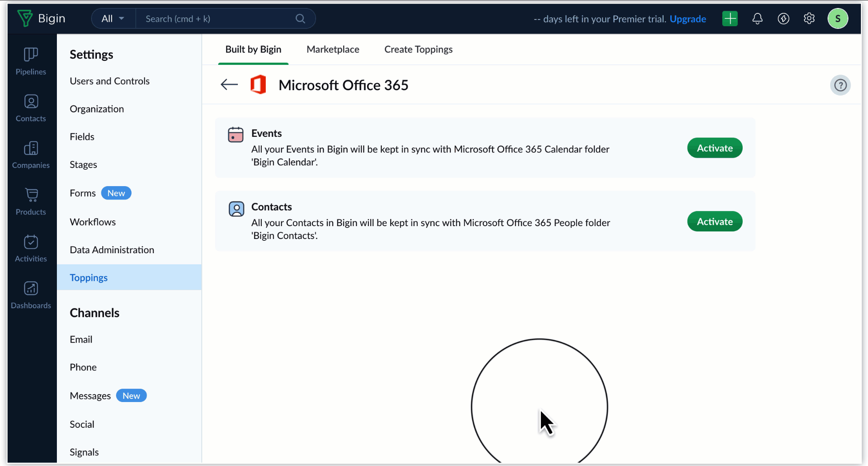Screen dimensions: 868x466
Task: Click the Contacts card heading
Action: tap(272, 207)
